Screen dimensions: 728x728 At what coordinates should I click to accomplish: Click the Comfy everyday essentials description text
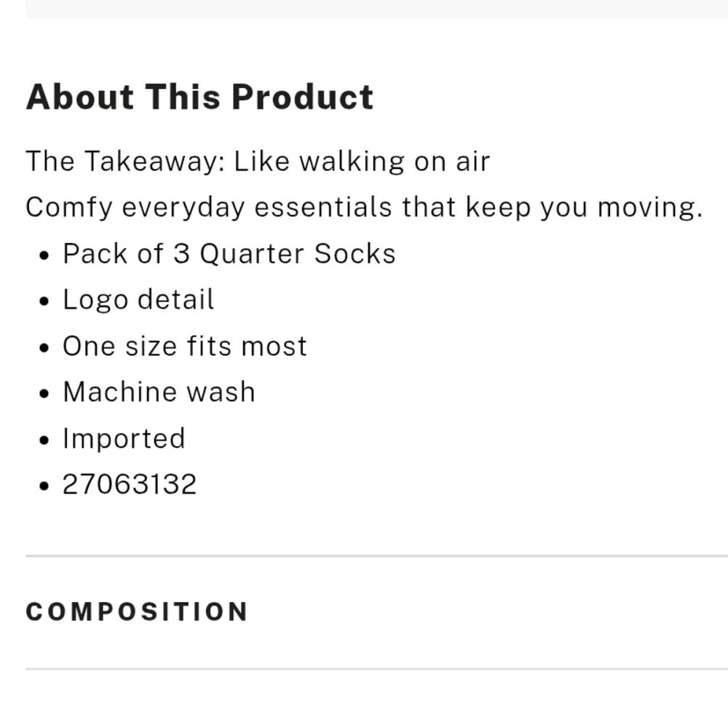pyautogui.click(x=364, y=207)
